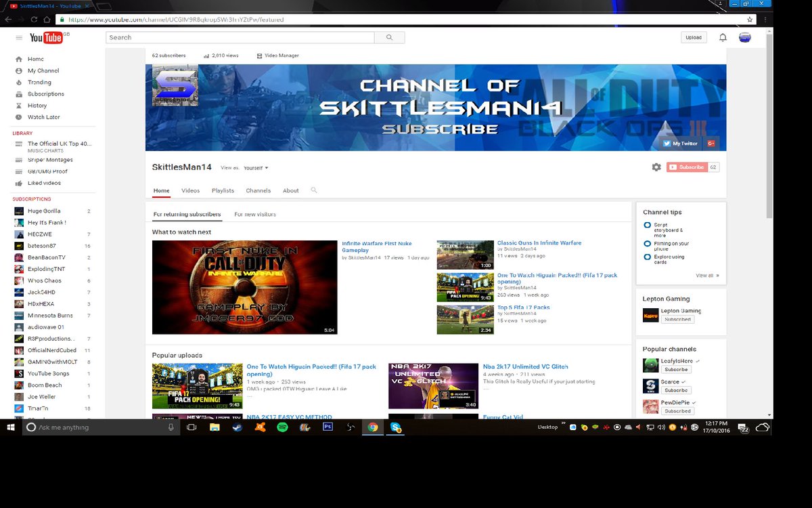Click the Windows Start button

pyautogui.click(x=11, y=427)
